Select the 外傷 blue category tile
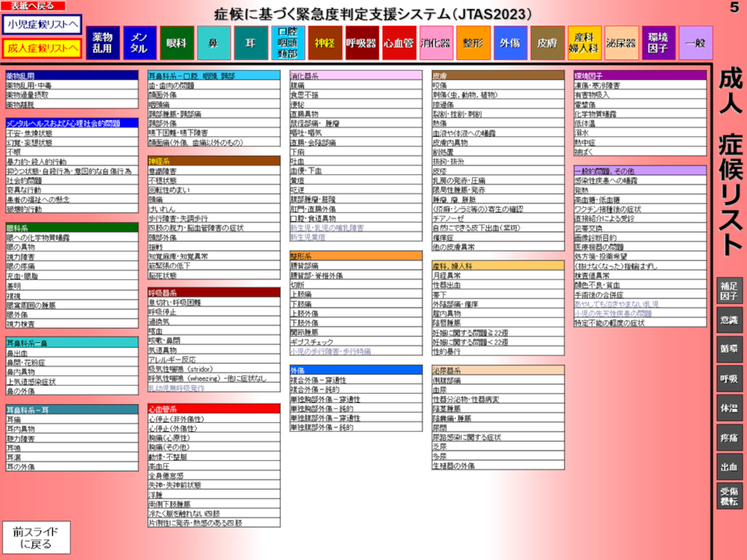This screenshot has height=560, width=747. click(510, 43)
